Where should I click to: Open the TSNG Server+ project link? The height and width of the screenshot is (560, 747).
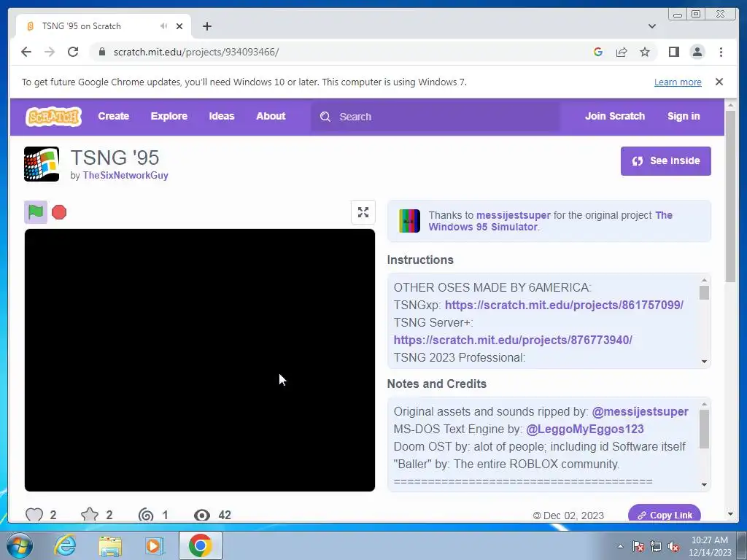[x=513, y=340]
